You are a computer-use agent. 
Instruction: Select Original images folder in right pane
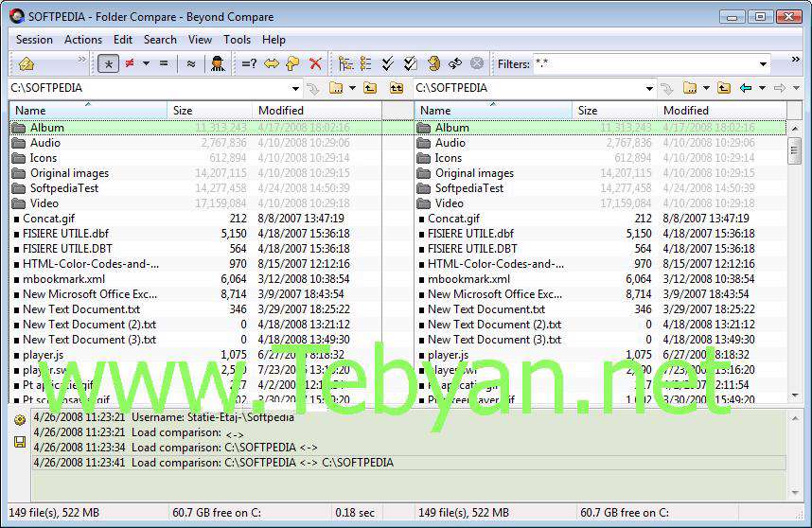click(x=601, y=173)
